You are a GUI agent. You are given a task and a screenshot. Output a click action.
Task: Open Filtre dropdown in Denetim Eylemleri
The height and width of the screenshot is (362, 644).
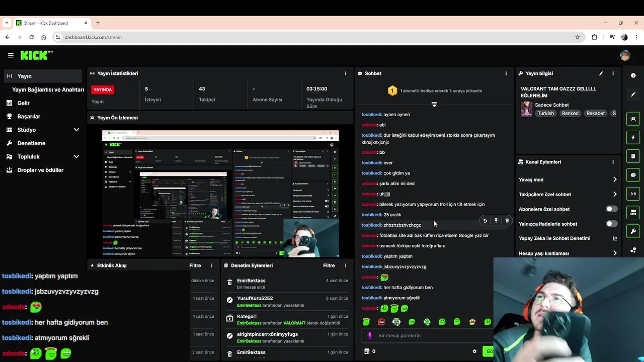tap(329, 265)
